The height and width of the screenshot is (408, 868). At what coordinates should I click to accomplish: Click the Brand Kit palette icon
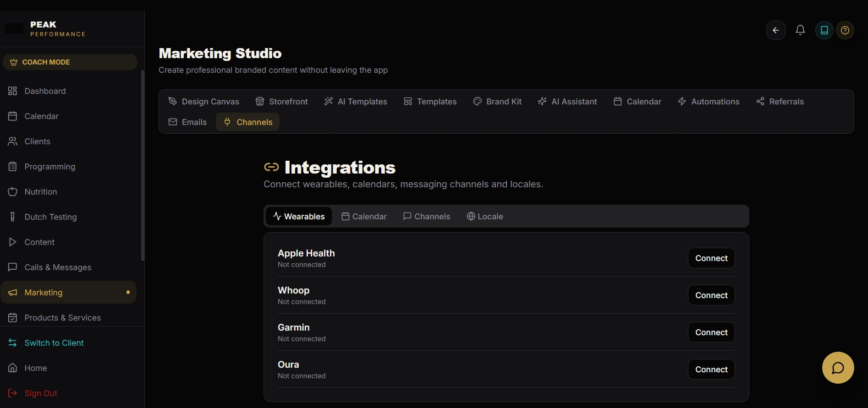[478, 101]
